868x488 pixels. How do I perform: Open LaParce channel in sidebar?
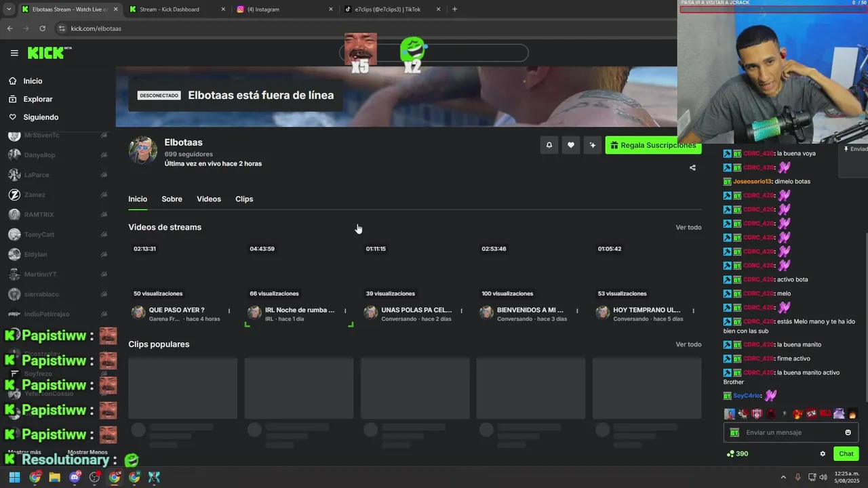click(58, 175)
